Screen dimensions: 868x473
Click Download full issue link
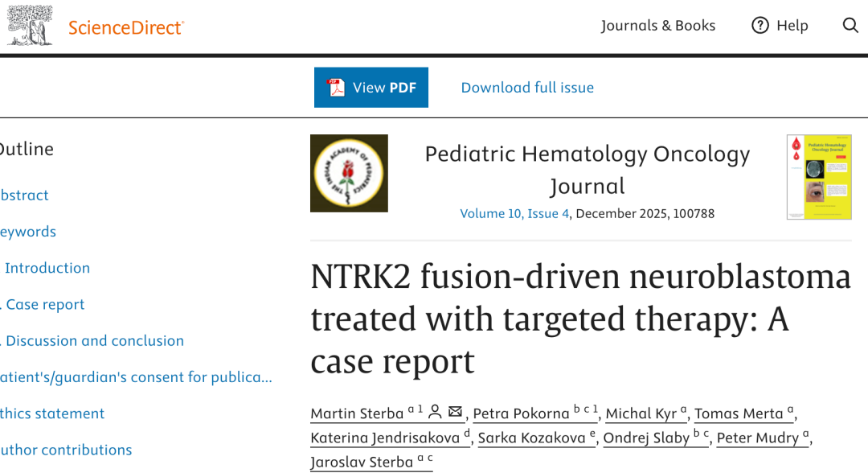pyautogui.click(x=527, y=88)
